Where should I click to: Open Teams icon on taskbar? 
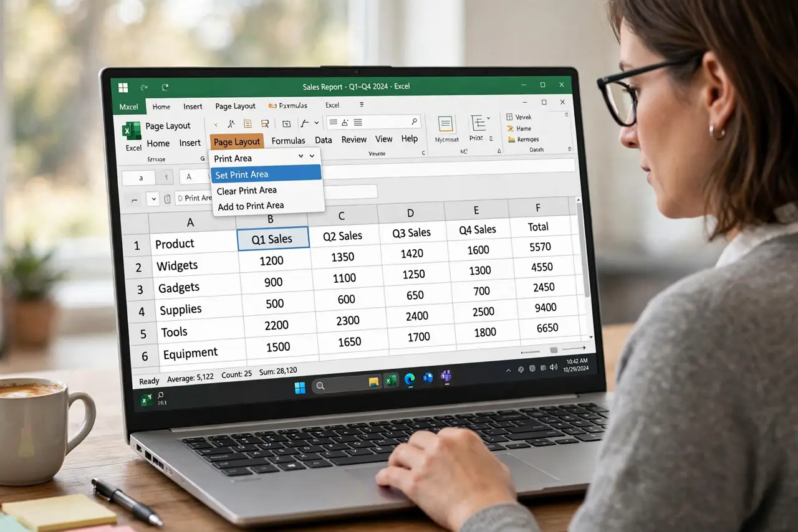pyautogui.click(x=446, y=376)
